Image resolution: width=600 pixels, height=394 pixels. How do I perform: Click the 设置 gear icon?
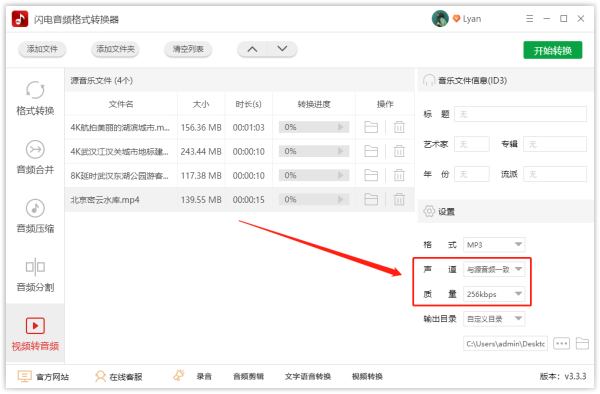(429, 211)
